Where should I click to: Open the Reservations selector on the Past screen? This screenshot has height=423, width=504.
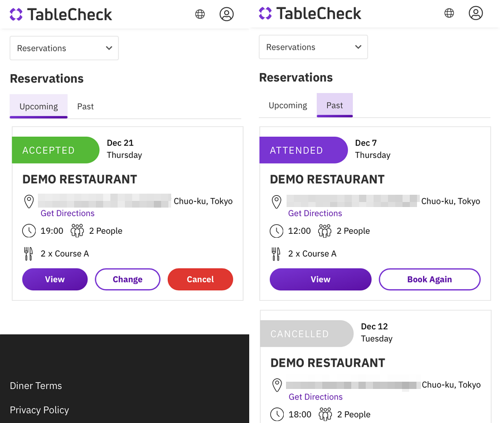pyautogui.click(x=313, y=47)
